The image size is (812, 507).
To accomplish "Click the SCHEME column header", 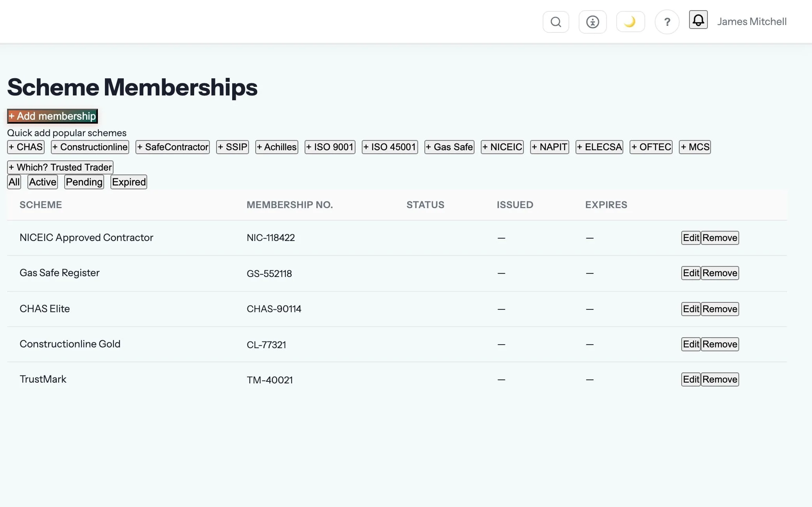I will click(41, 205).
